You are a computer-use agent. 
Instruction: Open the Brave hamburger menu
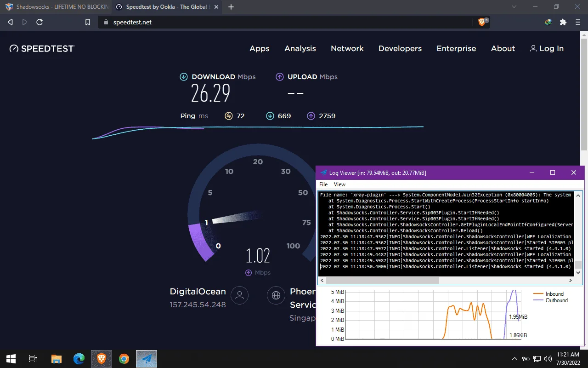tap(577, 22)
